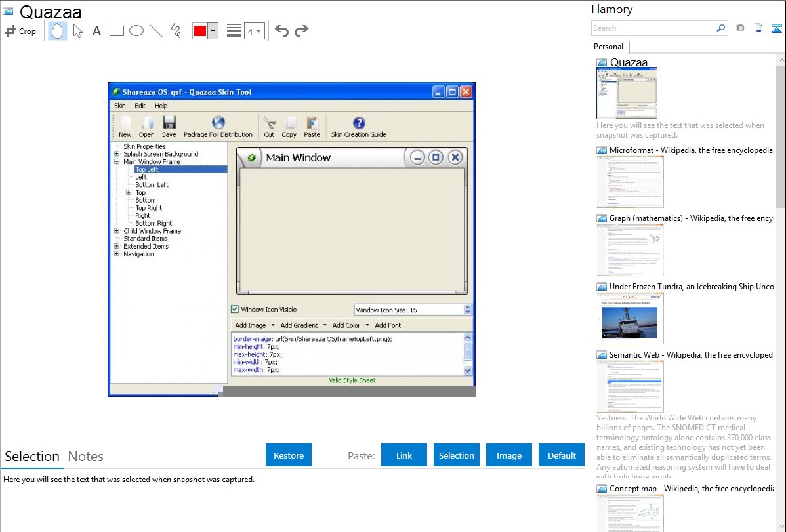Select the Top Right tree item
The image size is (786, 532).
[149, 207]
